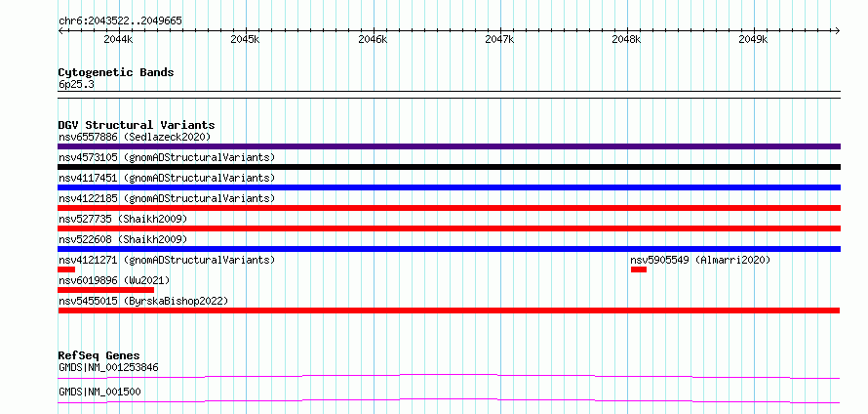Click the GMDS|NM_001500 gene label

(99, 393)
